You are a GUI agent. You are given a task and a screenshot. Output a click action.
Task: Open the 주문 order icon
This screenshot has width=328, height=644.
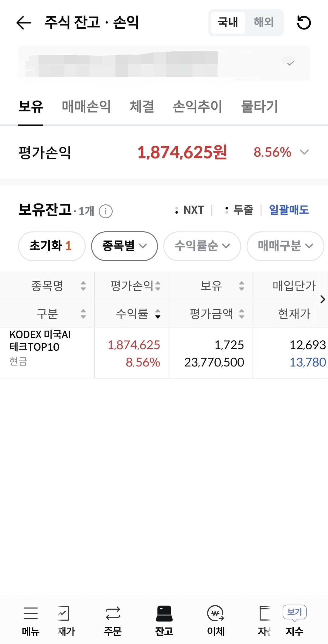pos(113,613)
